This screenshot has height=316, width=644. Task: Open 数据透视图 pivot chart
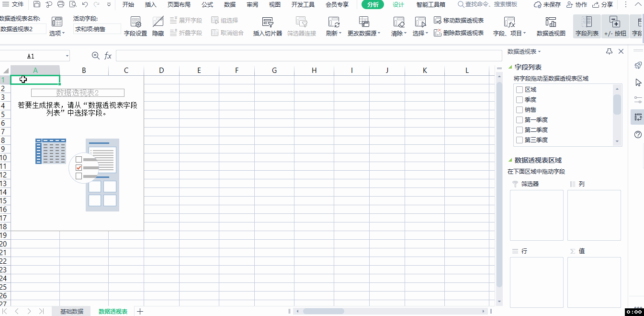click(x=551, y=27)
